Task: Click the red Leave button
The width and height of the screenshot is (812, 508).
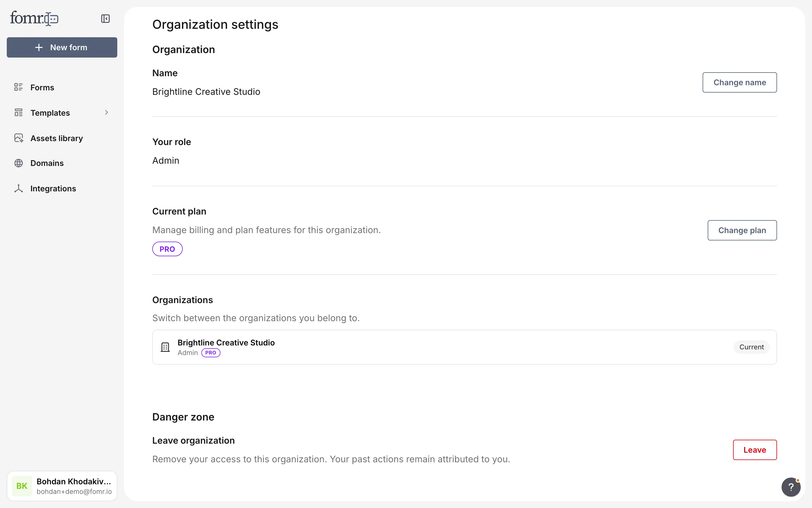Action: pos(754,450)
